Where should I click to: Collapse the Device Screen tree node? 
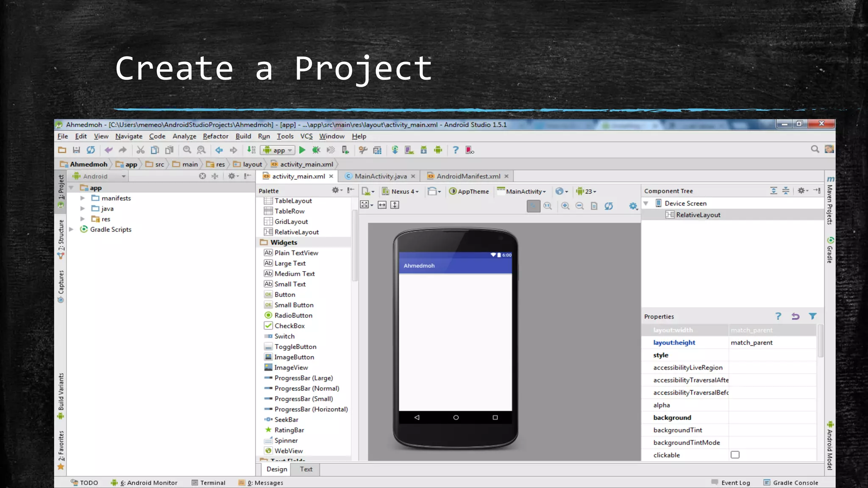coord(646,203)
